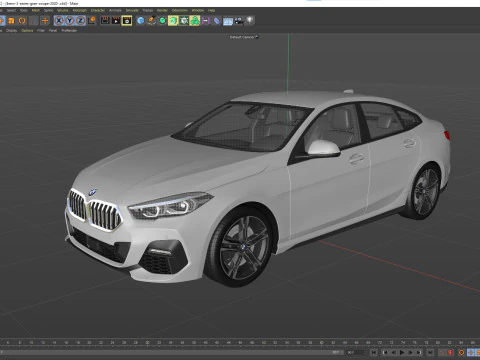Open viewport ProRender menu
The height and width of the screenshot is (360, 480).
coord(69,30)
